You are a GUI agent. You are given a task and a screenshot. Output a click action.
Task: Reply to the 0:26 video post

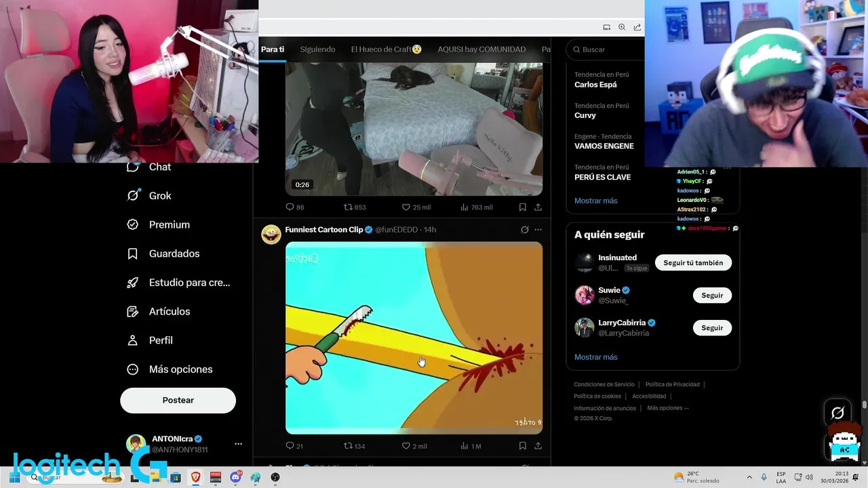tap(295, 207)
